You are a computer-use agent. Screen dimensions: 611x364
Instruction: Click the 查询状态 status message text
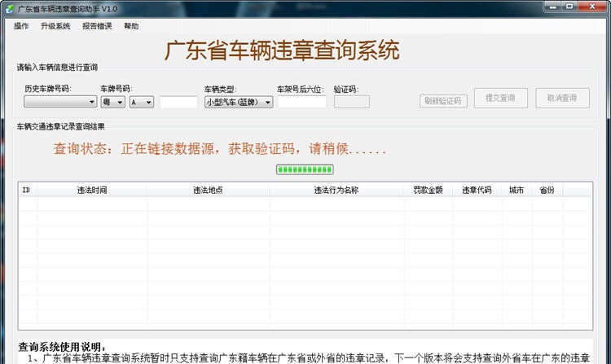pos(220,149)
